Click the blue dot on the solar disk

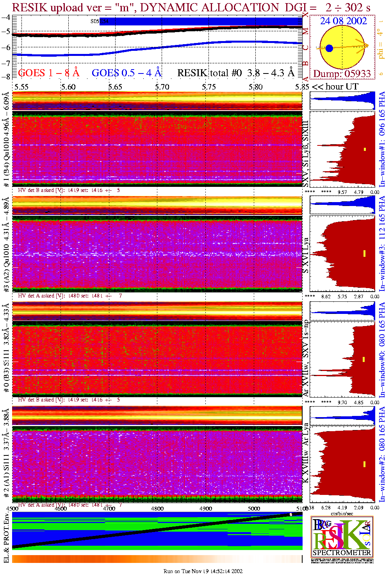329,48
